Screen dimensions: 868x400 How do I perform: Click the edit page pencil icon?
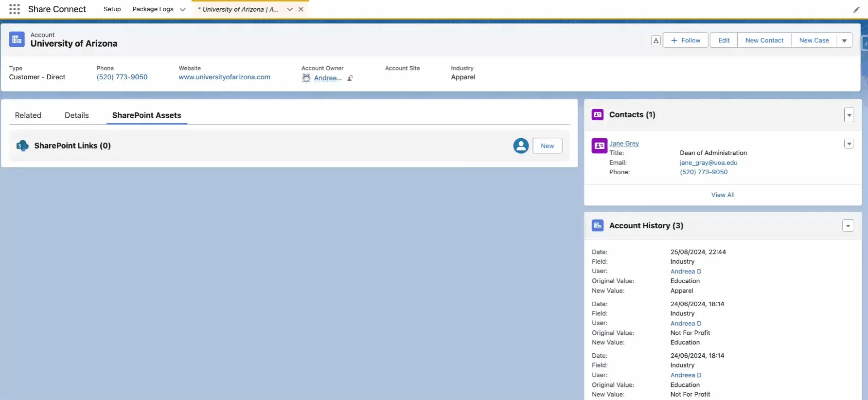click(856, 10)
